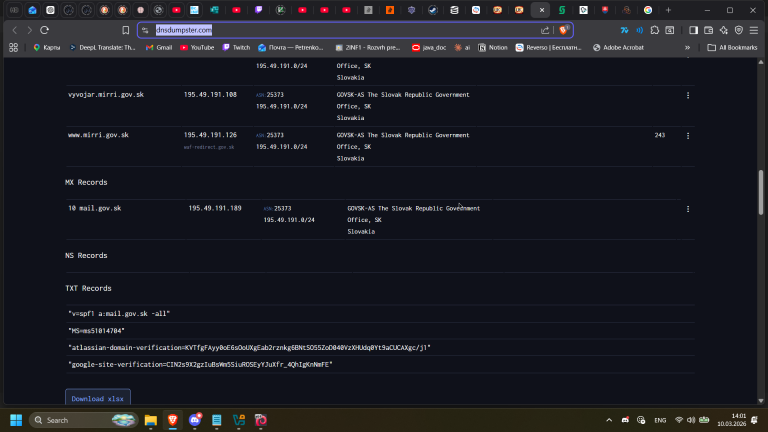Image resolution: width=768 pixels, height=432 pixels.
Task: Show hidden system tray icons
Action: (x=609, y=420)
